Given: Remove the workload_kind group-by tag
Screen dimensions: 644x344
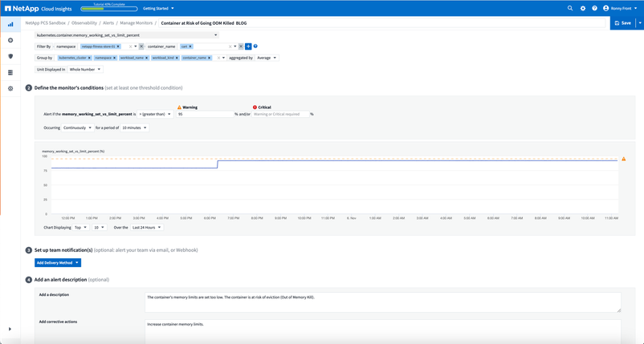Looking at the screenshot, I should [176, 58].
